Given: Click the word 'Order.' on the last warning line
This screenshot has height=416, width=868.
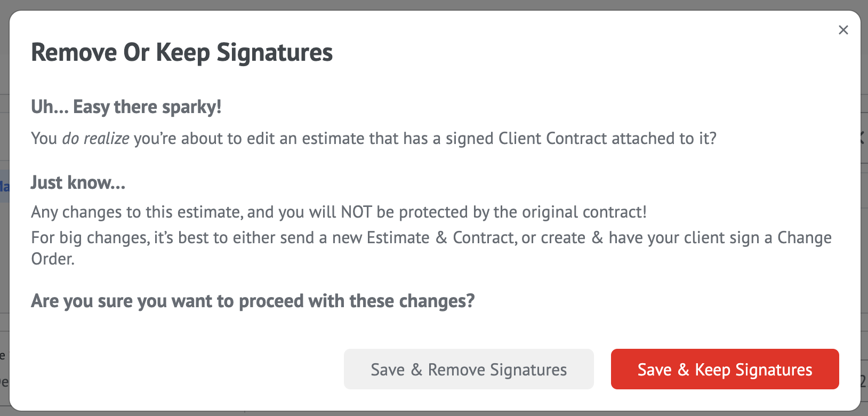Looking at the screenshot, I should click(x=53, y=259).
